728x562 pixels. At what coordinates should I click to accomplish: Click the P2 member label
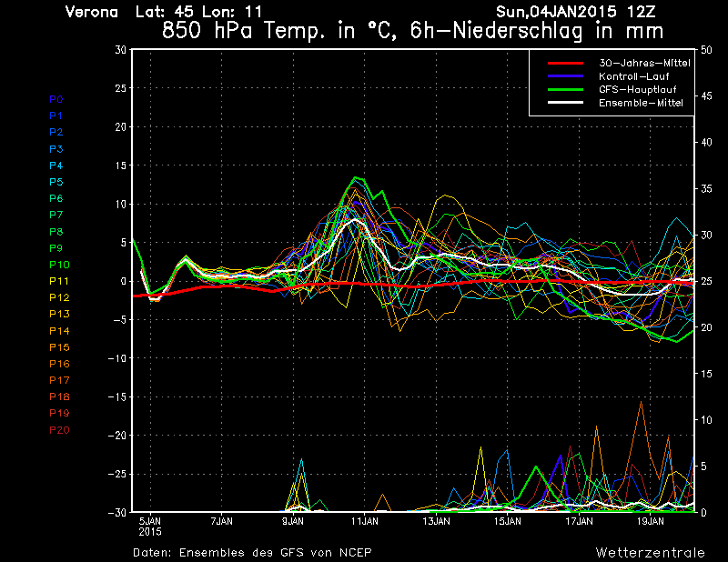click(x=56, y=132)
